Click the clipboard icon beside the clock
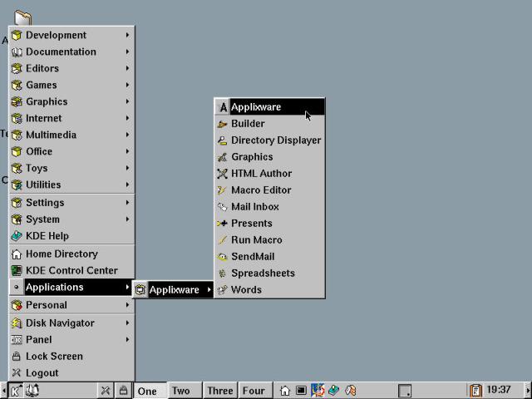 pos(475,390)
